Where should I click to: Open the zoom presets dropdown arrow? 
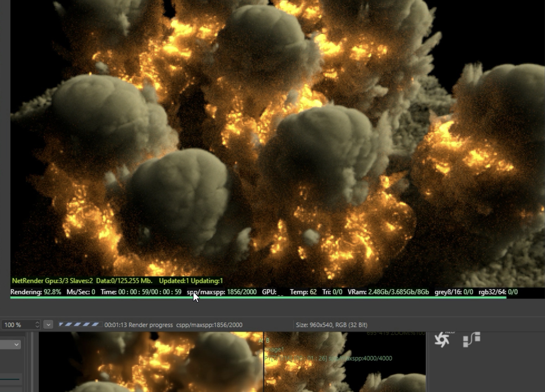[x=48, y=325]
